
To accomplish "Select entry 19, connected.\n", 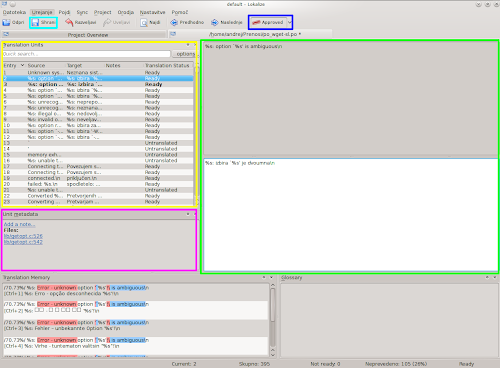I will 98,178.
